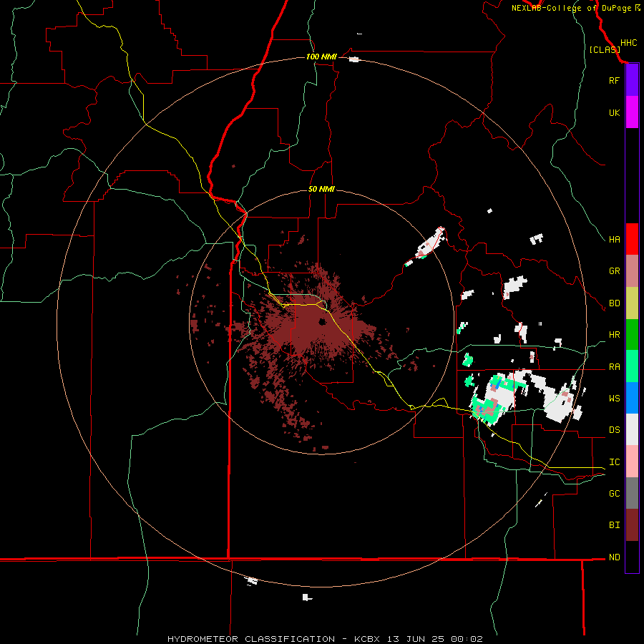Click the RF purple legend swatch

click(x=632, y=80)
